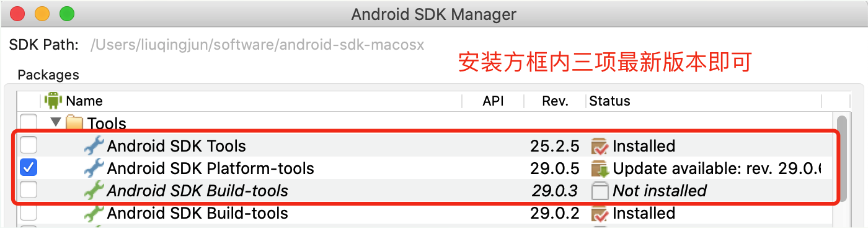The width and height of the screenshot is (868, 228).
Task: Collapse the Tools tree group
Action: pyautogui.click(x=56, y=122)
